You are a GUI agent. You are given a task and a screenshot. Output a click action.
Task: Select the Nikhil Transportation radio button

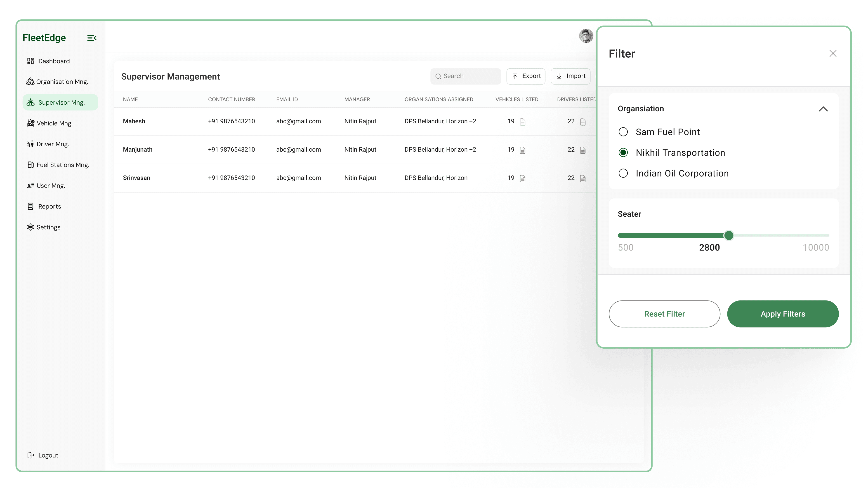pos(623,152)
